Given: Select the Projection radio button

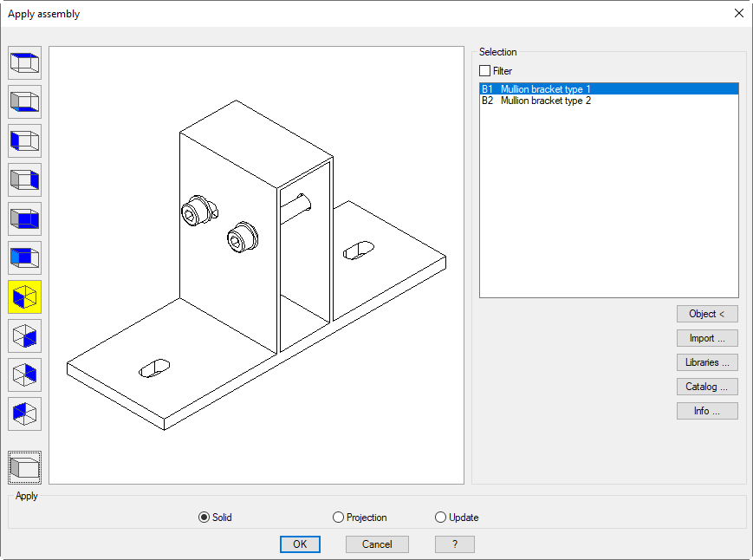Looking at the screenshot, I should coord(338,518).
